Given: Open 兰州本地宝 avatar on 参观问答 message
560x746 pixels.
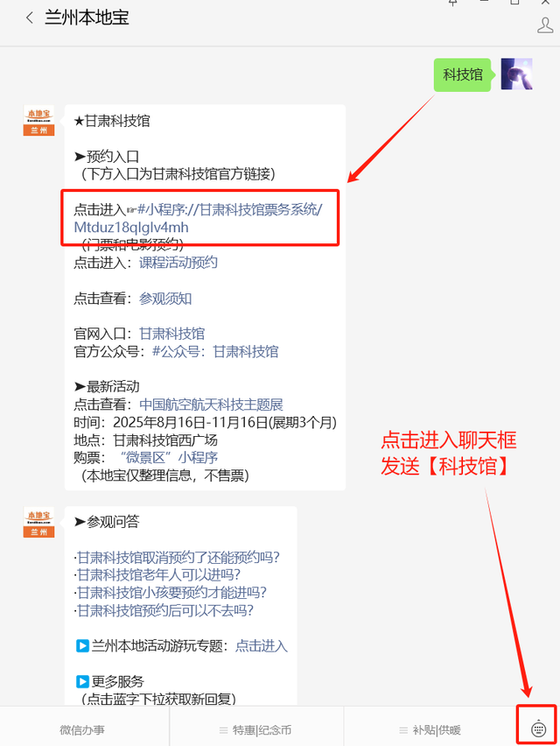Looking at the screenshot, I should [39, 522].
